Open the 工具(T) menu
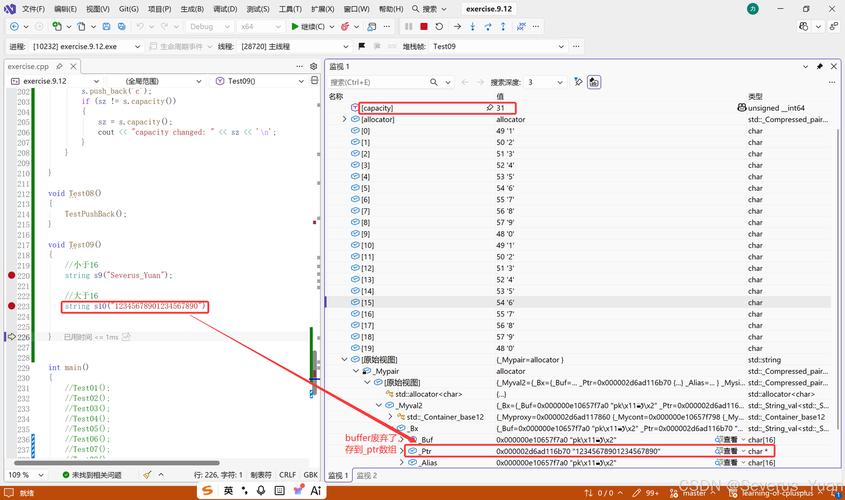Image resolution: width=845 pixels, height=500 pixels. (x=290, y=9)
